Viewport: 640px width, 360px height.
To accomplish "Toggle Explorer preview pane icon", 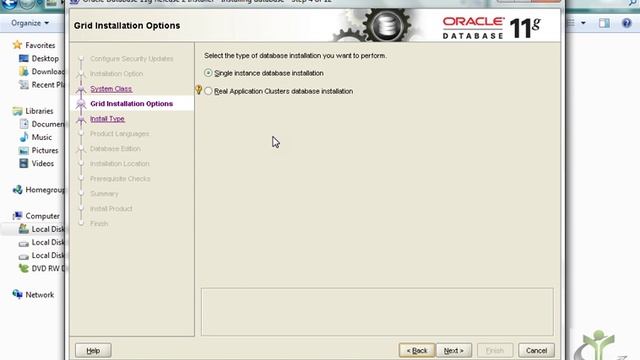I will coord(604,23).
